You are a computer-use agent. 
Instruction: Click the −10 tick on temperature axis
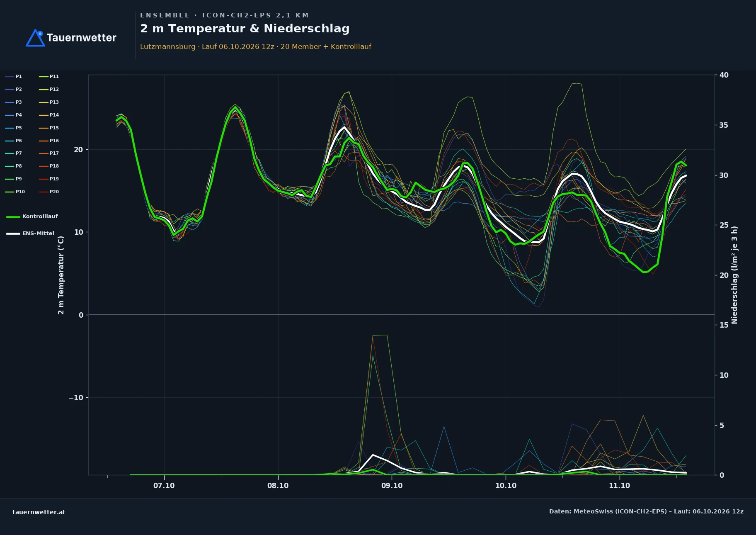click(x=76, y=398)
